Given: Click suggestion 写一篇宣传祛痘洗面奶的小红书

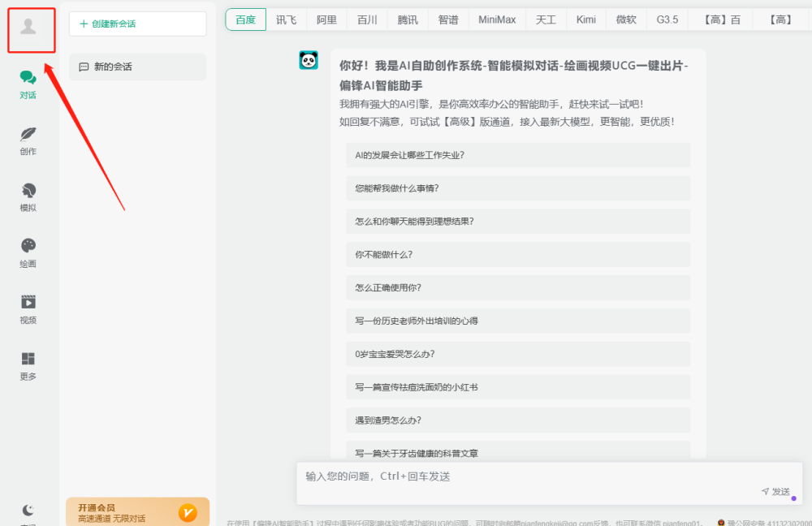Looking at the screenshot, I should (518, 387).
